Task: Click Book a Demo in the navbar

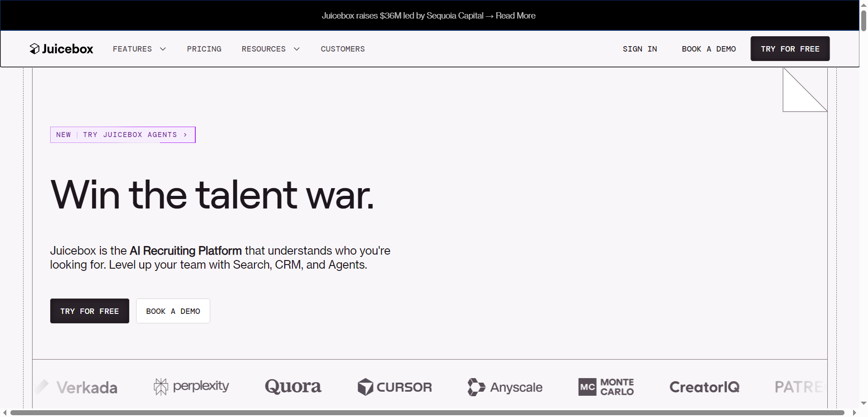Action: tap(709, 49)
